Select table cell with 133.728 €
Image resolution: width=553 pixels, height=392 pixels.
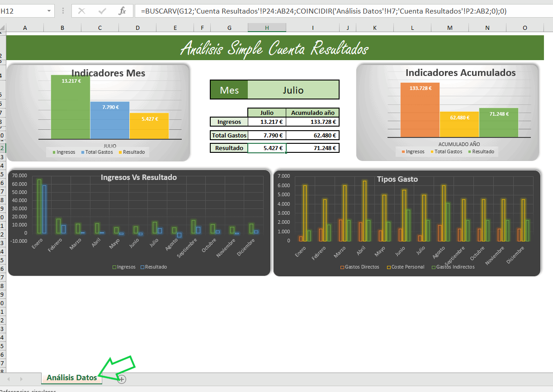point(312,122)
